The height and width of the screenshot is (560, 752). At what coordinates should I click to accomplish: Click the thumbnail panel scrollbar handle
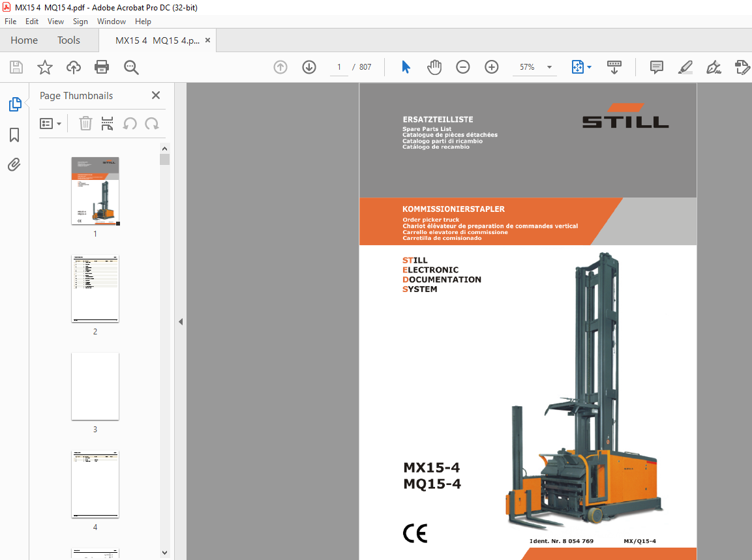click(x=164, y=159)
